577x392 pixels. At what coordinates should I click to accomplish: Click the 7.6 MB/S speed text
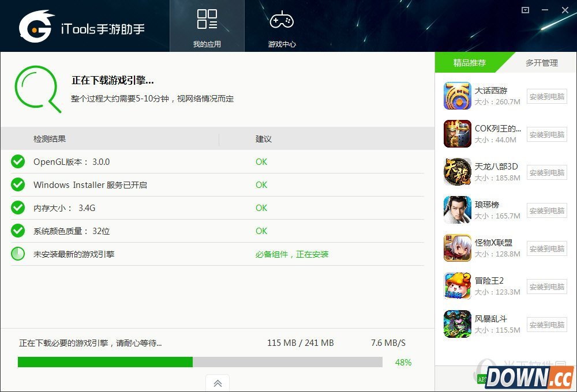point(388,343)
